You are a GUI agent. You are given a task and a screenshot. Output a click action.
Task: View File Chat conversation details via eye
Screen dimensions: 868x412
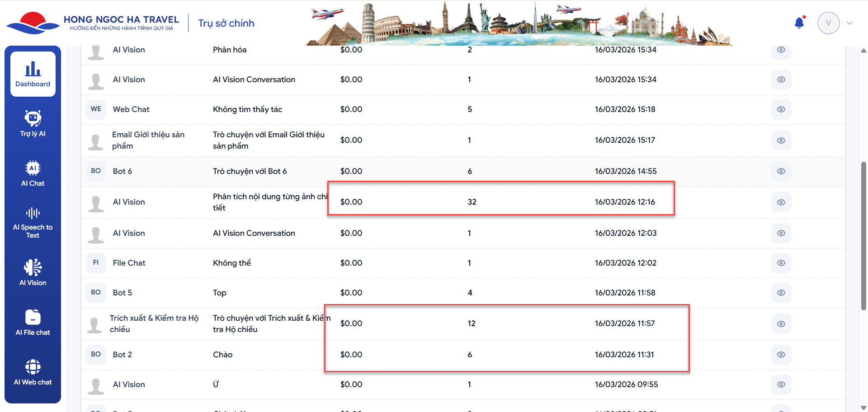[781, 263]
